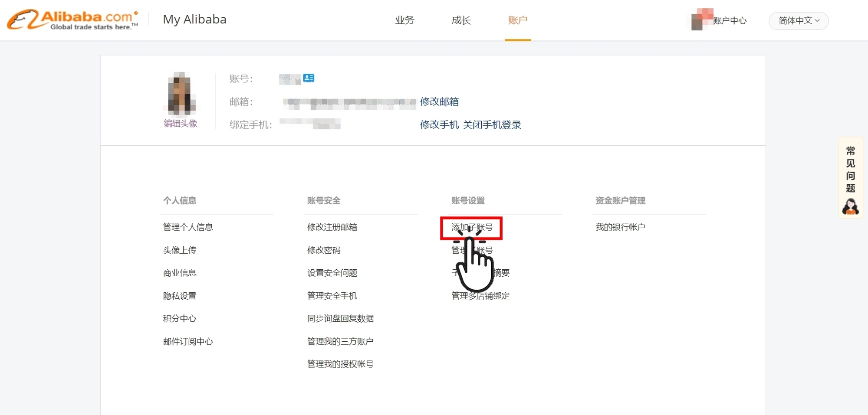Click 修改邮箱 to change email

[x=441, y=102]
